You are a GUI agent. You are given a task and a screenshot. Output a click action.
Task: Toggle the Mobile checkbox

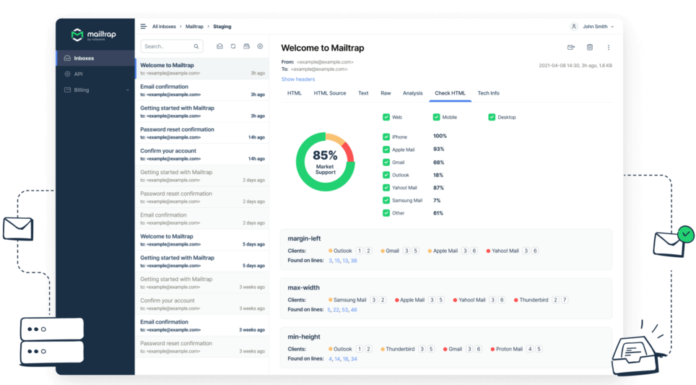coord(436,117)
